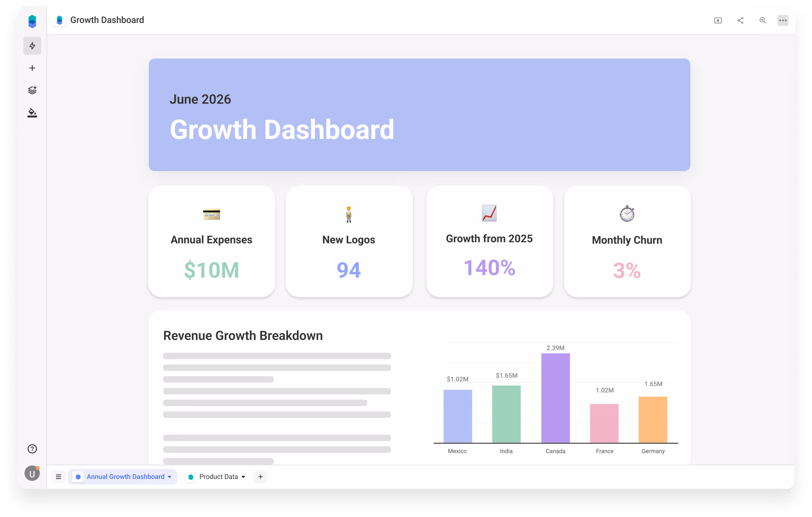
Task: Click the share icon in header
Action: (740, 20)
